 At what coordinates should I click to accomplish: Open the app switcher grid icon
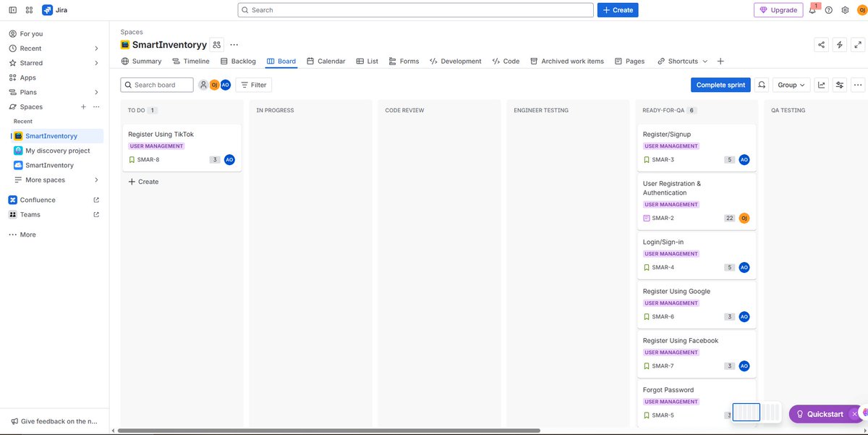[x=29, y=10]
